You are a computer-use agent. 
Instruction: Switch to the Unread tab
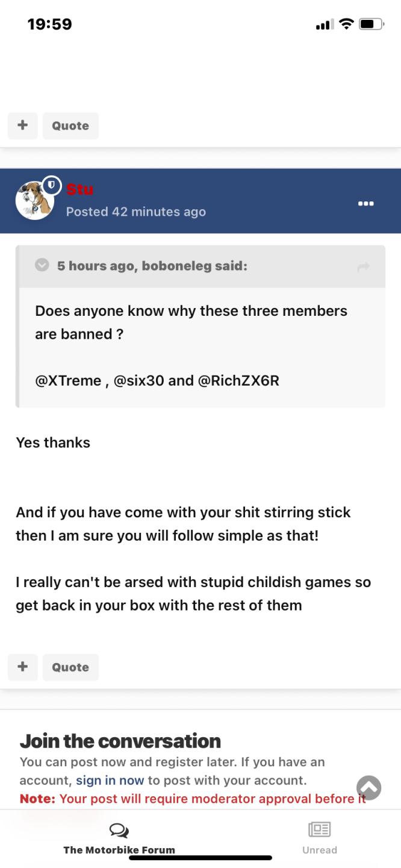click(x=320, y=850)
